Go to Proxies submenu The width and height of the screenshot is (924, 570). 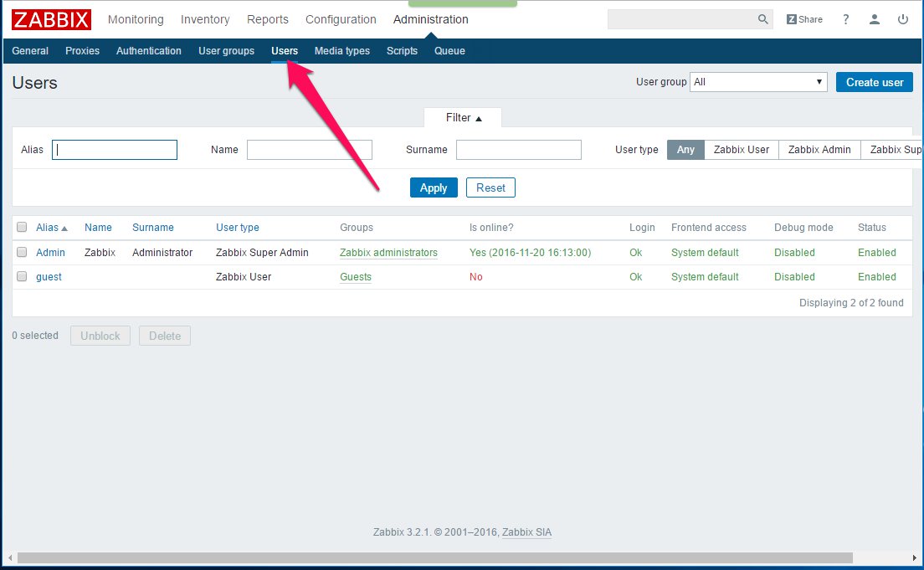[83, 51]
